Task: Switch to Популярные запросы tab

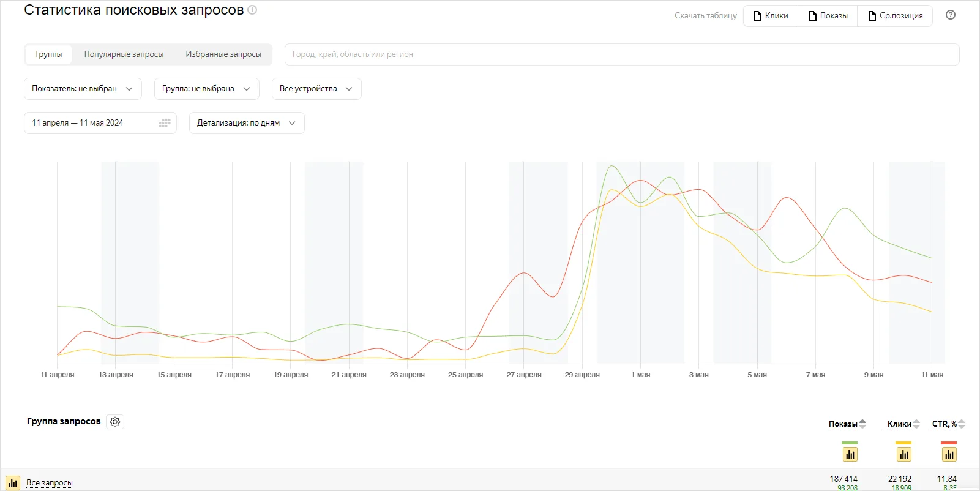Action: pyautogui.click(x=124, y=54)
